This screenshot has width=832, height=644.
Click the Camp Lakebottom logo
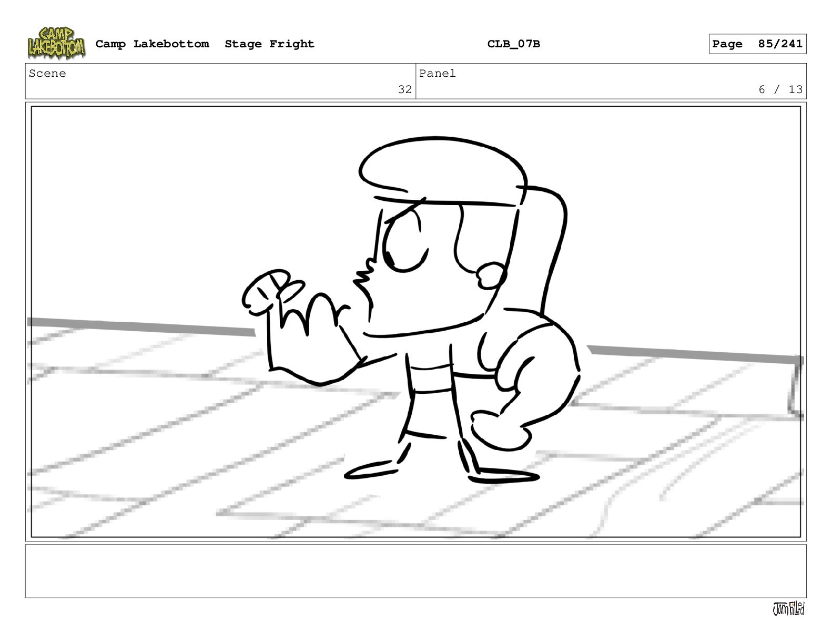tap(56, 43)
